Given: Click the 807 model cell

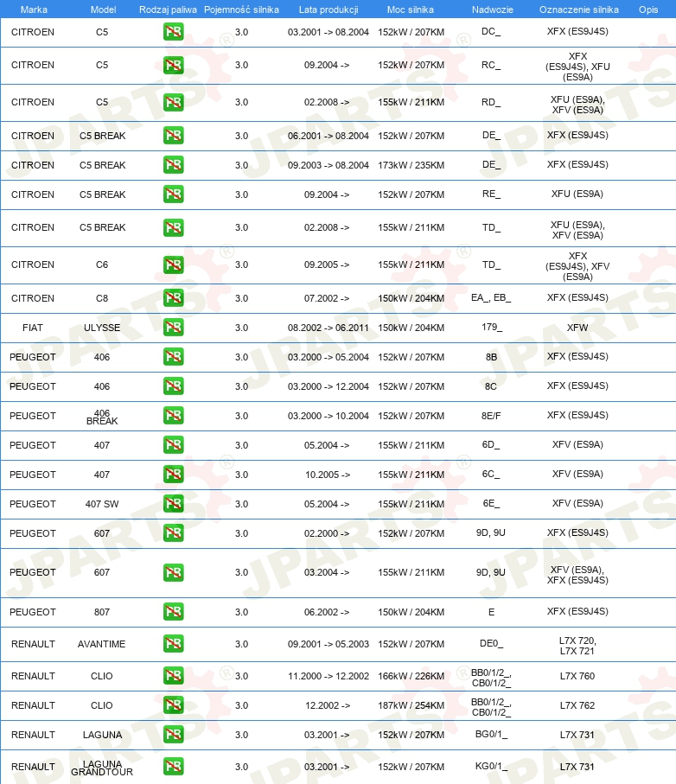Looking at the screenshot, I should 102,612.
